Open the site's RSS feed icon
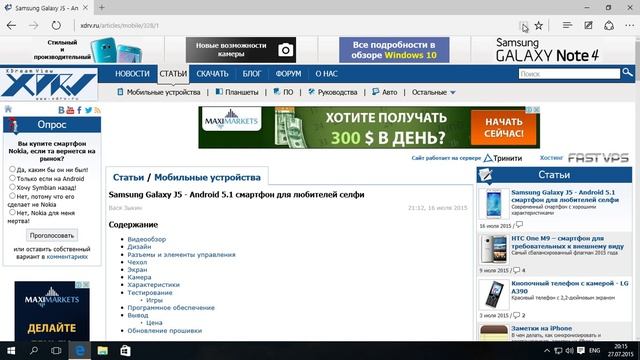 coord(97,110)
